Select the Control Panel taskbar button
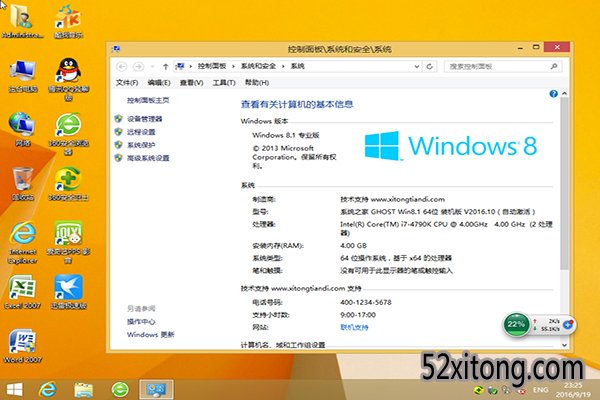This screenshot has width=600, height=400. point(156,390)
